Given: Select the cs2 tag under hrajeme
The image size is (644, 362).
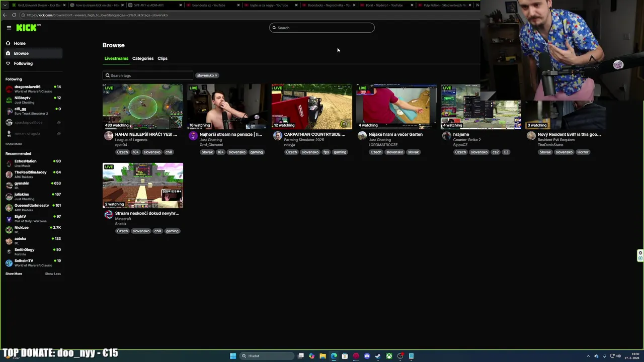Looking at the screenshot, I should 496,152.
